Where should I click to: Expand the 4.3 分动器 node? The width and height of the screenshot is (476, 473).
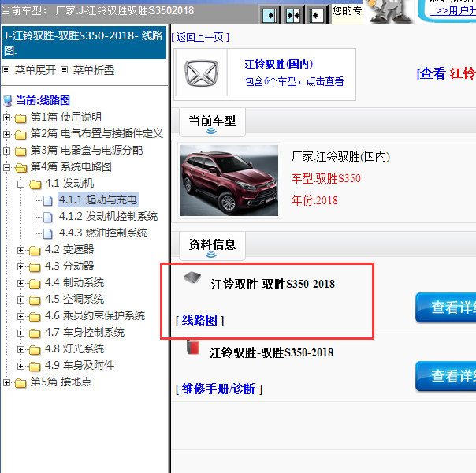point(20,266)
